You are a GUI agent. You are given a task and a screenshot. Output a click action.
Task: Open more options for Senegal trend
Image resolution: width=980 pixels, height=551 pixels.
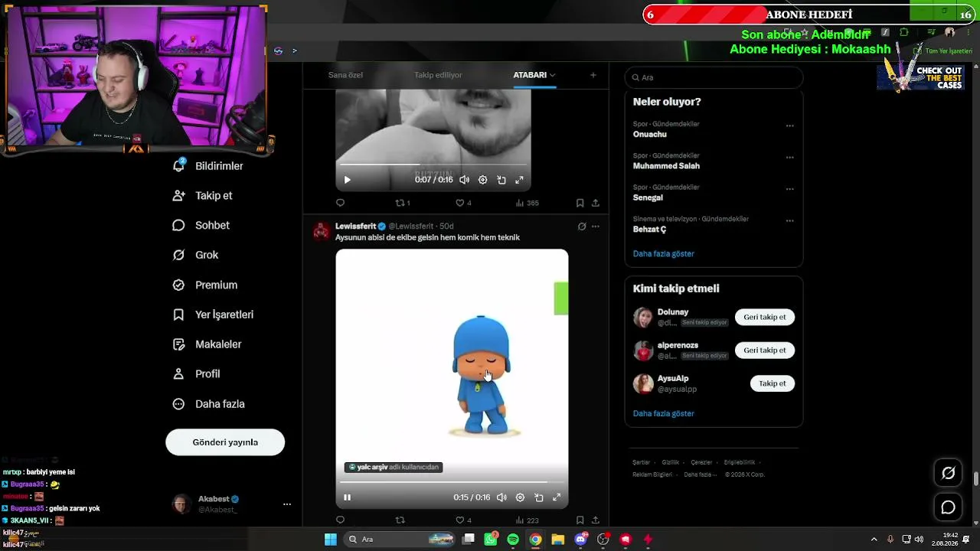coord(789,189)
